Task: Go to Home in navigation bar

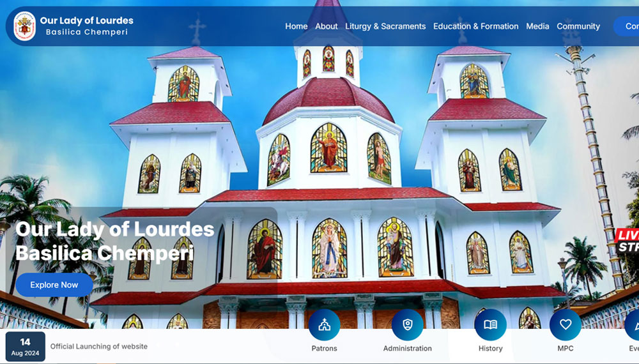Action: pos(296,26)
